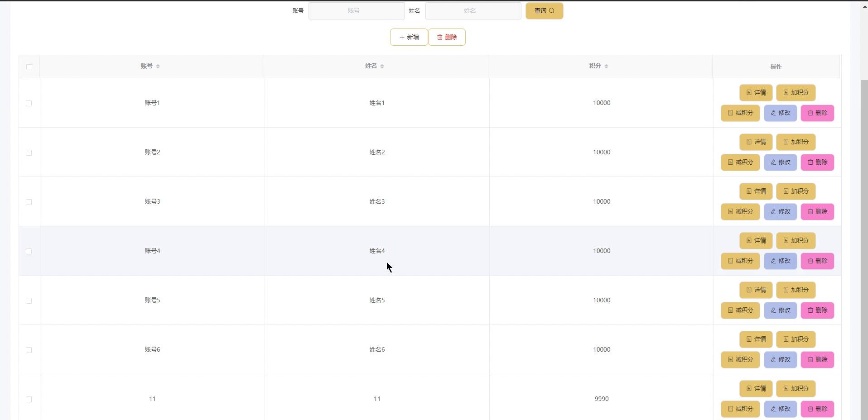Click the magnifier icon in the 查询 button
Image resolution: width=868 pixels, height=420 pixels.
pyautogui.click(x=551, y=11)
